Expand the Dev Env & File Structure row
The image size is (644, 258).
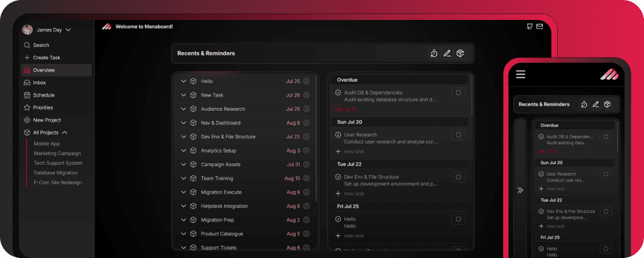point(183,136)
